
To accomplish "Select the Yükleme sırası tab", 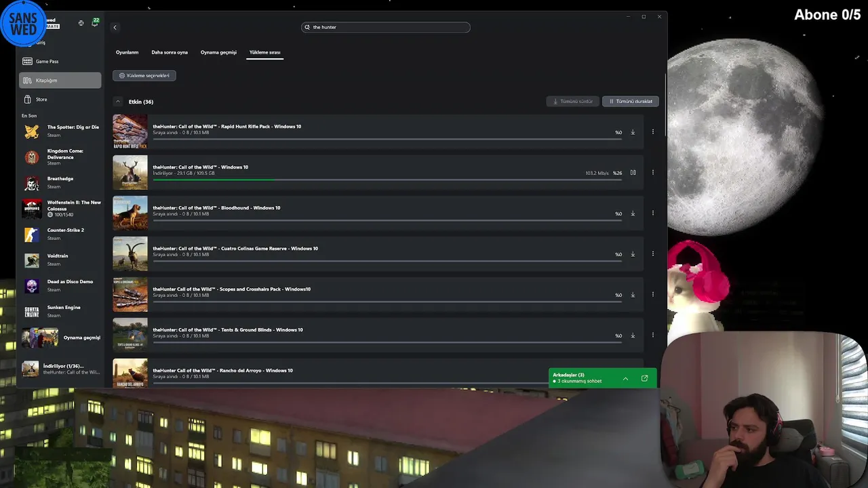I will 264,52.
